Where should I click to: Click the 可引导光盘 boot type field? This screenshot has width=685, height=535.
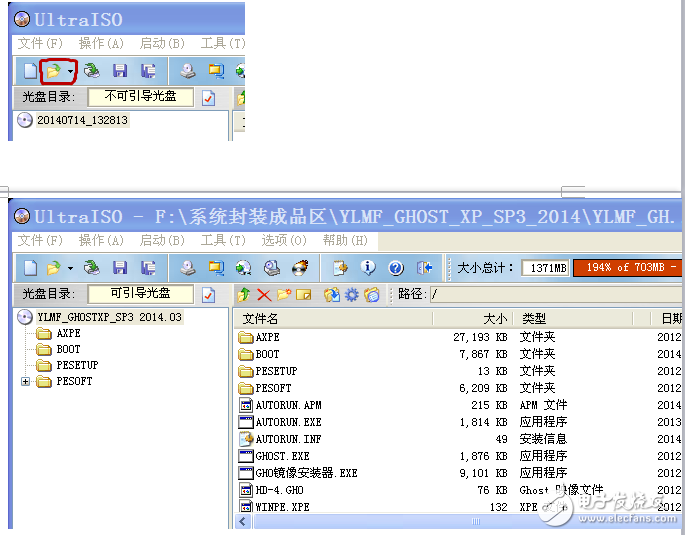140,293
